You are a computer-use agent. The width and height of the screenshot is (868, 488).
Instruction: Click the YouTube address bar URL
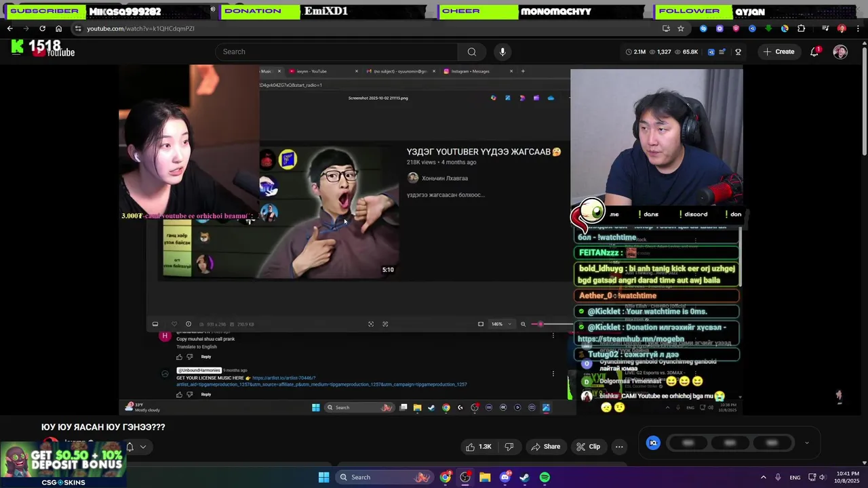pos(140,28)
